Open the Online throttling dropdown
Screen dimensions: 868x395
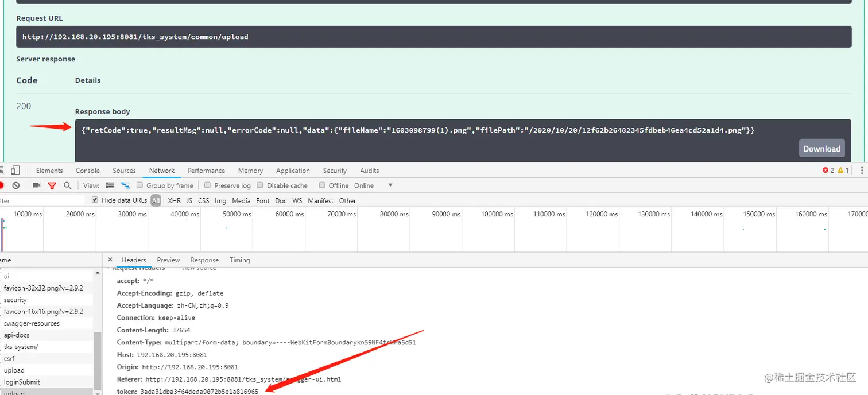point(373,185)
